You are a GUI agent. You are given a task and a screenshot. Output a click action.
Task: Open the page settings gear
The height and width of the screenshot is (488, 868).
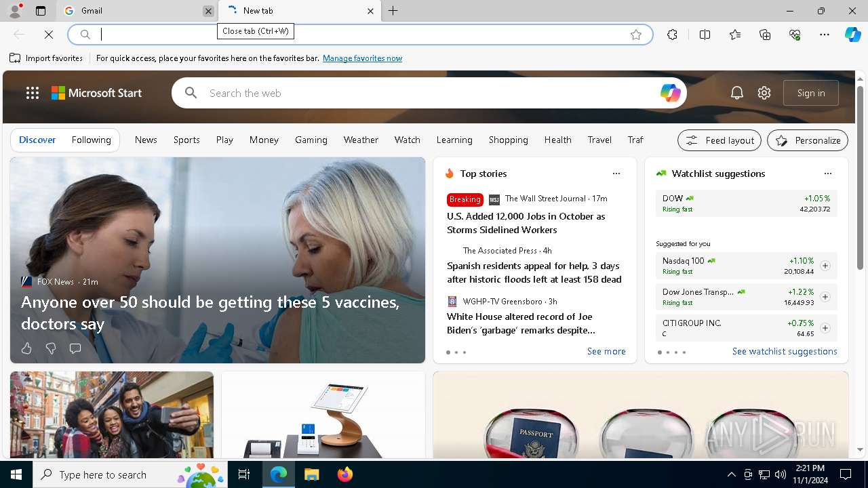(764, 93)
